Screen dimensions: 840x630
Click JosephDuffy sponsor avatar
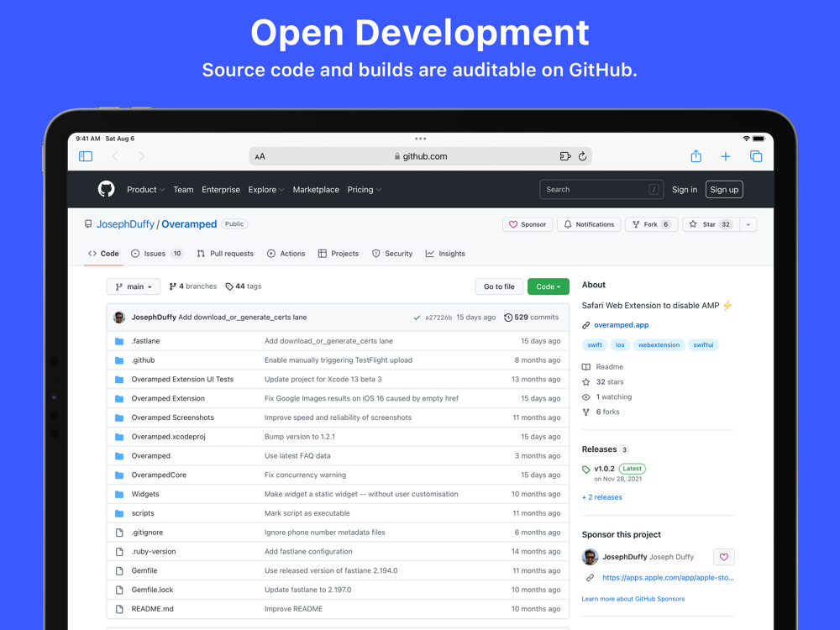coord(590,557)
